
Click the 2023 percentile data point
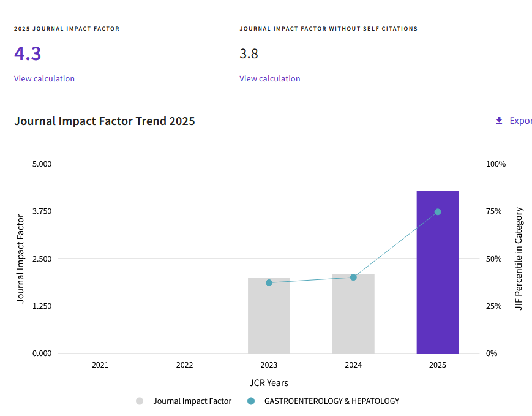269,282
